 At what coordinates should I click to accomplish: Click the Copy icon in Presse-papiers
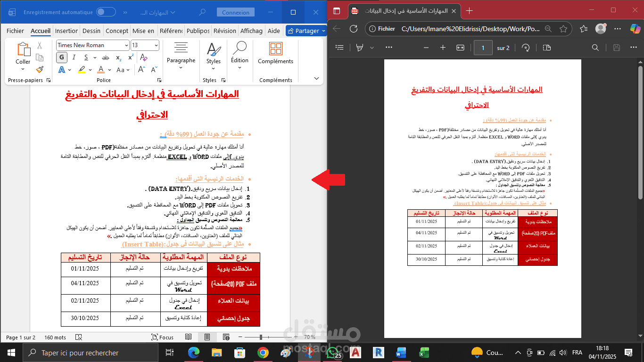pos(40,58)
